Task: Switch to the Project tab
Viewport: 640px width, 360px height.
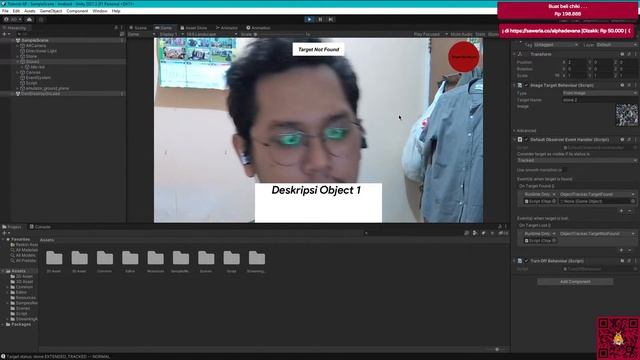Action: pos(12,227)
